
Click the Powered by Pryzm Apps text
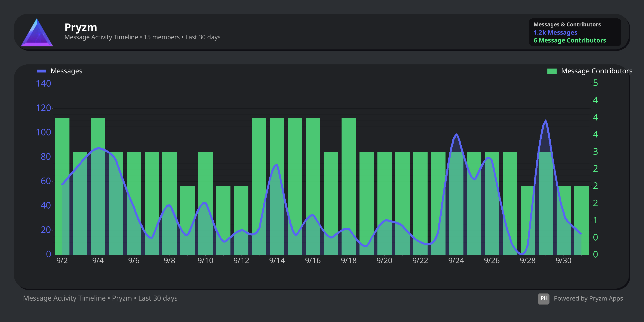[x=588, y=299]
